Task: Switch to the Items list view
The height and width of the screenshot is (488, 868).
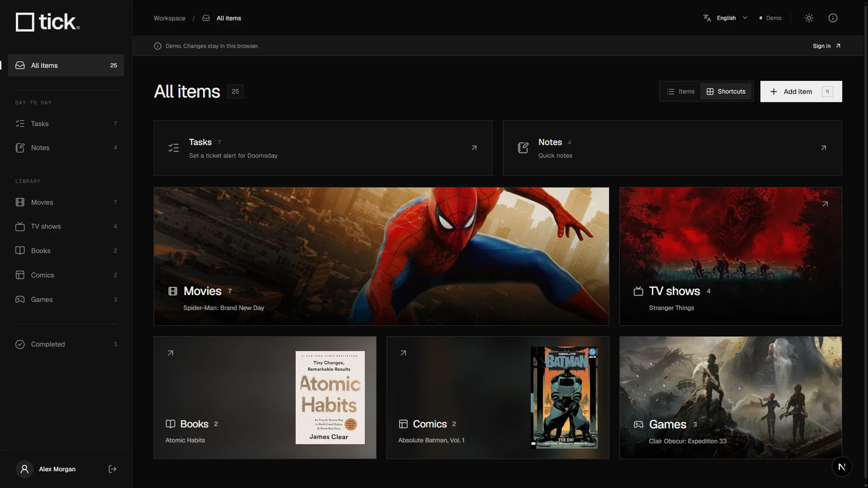Action: 681,92
